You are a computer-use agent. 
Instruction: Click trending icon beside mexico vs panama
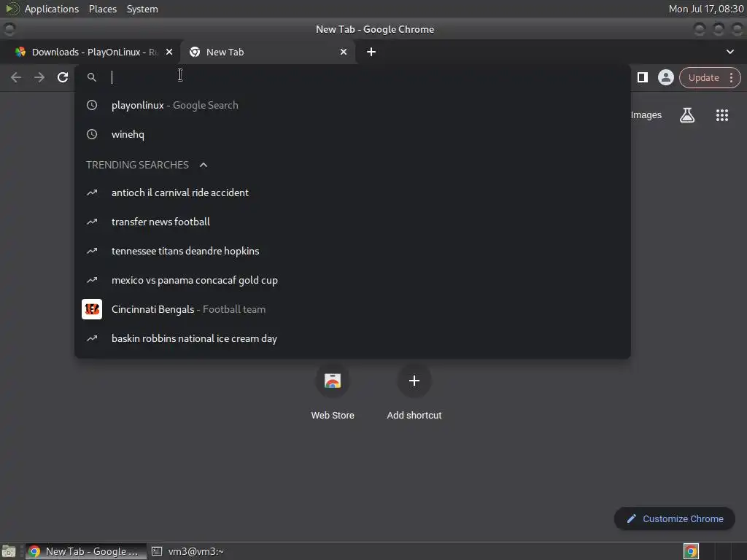point(92,280)
